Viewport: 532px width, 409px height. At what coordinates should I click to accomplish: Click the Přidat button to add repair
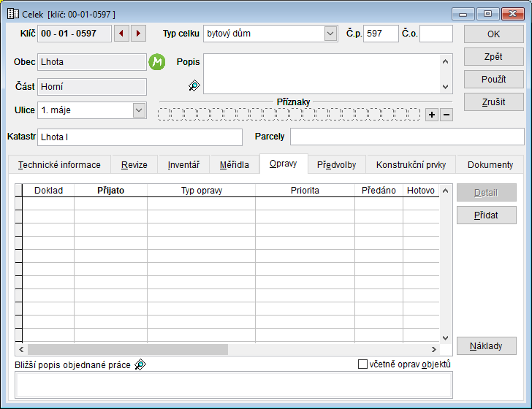point(487,215)
